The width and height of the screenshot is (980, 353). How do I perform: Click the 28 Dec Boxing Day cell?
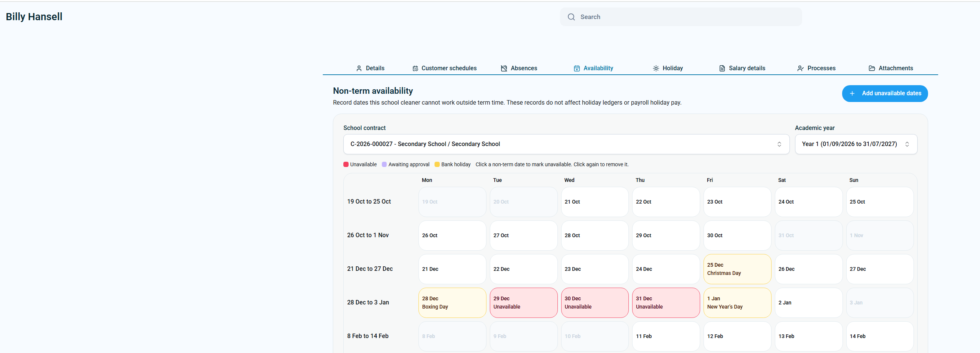click(452, 303)
